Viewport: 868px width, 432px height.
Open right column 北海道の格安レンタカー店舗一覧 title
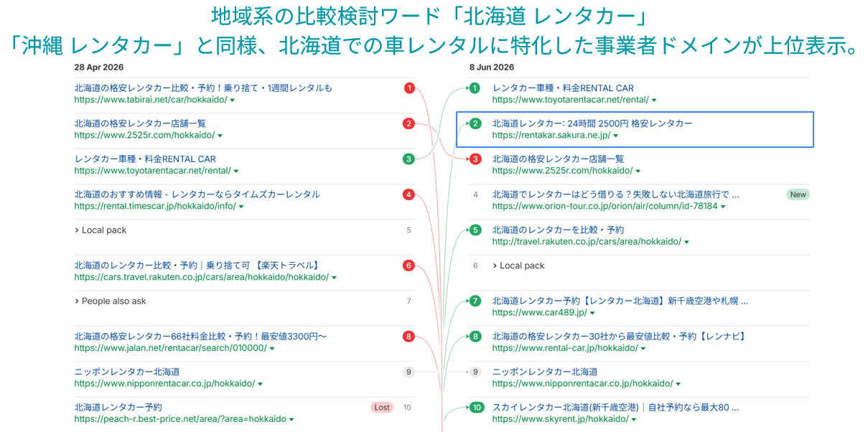point(559,159)
